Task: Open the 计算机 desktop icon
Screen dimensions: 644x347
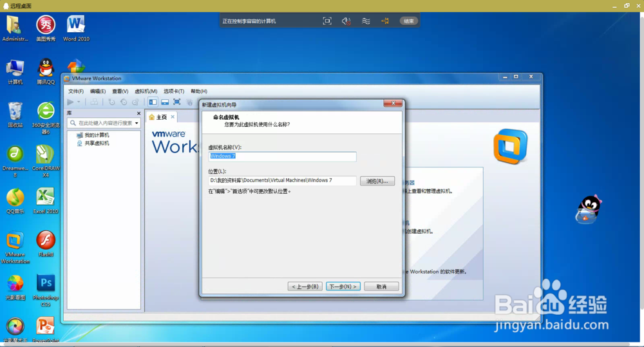Action: tap(15, 72)
